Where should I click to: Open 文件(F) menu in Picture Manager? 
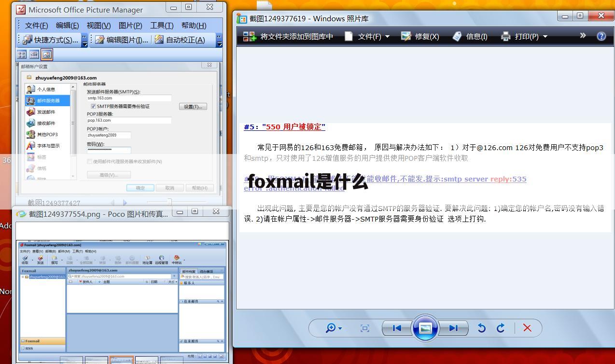pyautogui.click(x=36, y=25)
